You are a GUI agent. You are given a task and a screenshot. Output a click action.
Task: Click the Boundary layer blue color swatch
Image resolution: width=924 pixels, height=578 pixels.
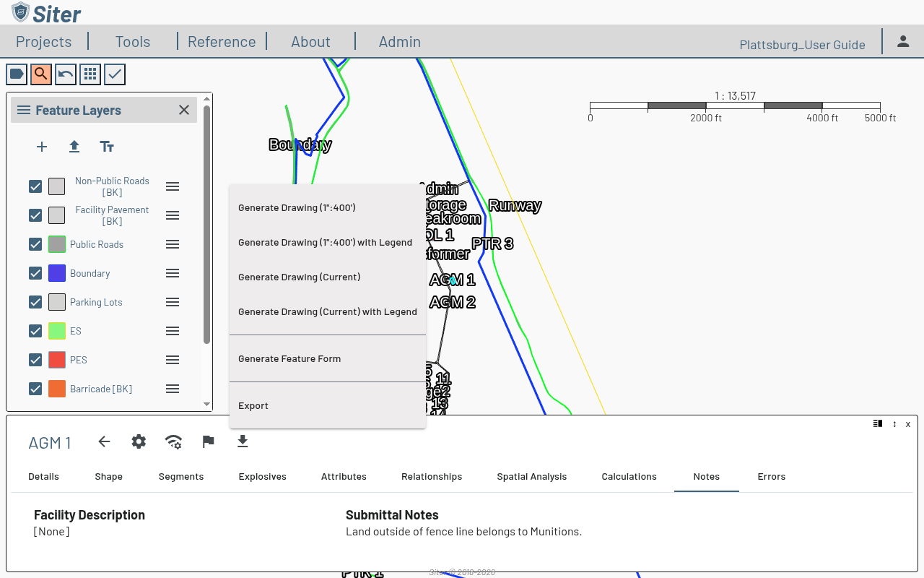57,273
